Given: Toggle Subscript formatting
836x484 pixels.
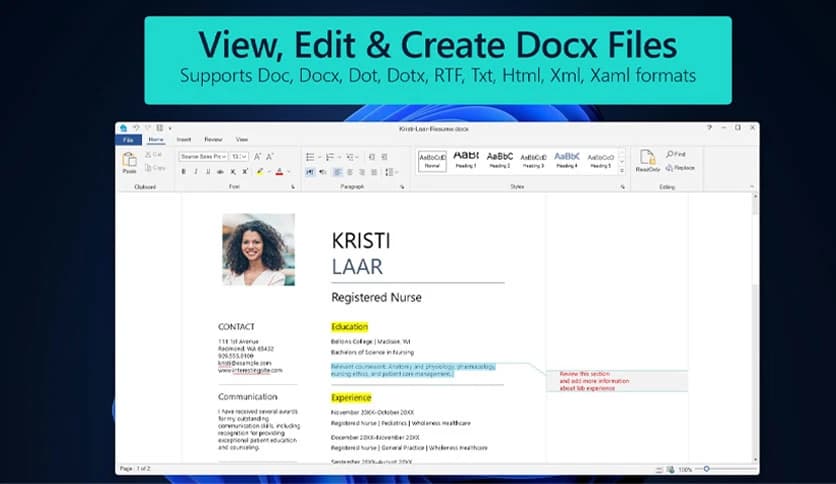Looking at the screenshot, I should (x=232, y=172).
